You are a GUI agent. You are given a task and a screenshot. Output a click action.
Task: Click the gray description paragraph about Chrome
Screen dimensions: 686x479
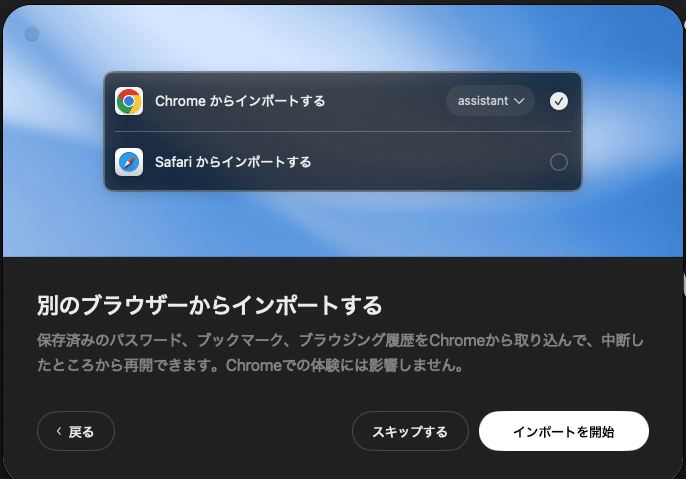coord(340,353)
